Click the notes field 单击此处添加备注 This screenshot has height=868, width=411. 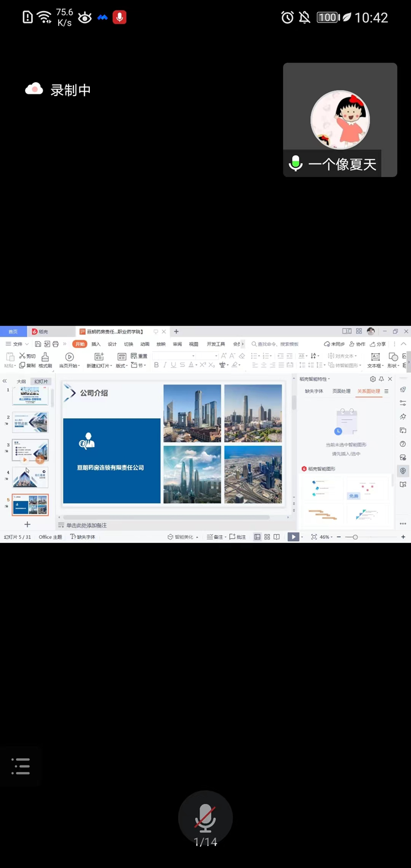(86, 525)
